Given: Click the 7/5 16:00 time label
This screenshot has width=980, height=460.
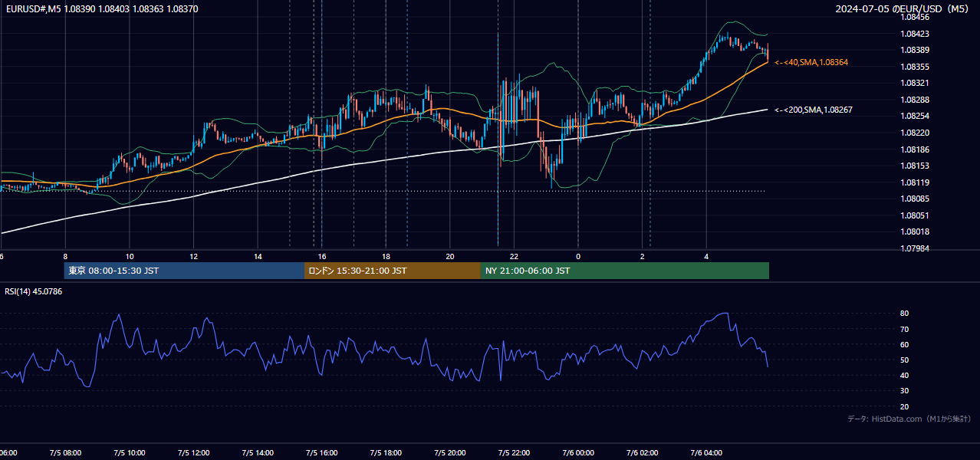Looking at the screenshot, I should [321, 453].
